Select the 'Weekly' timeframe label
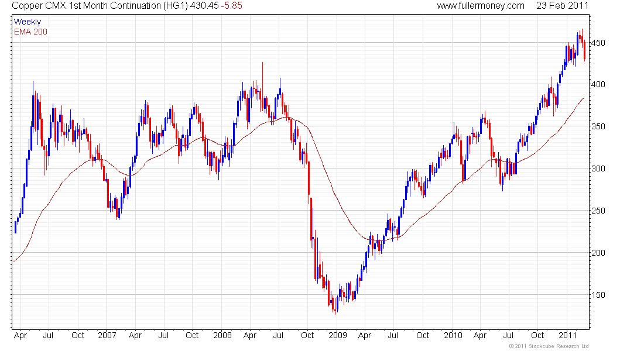The image size is (644, 351). coord(28,22)
